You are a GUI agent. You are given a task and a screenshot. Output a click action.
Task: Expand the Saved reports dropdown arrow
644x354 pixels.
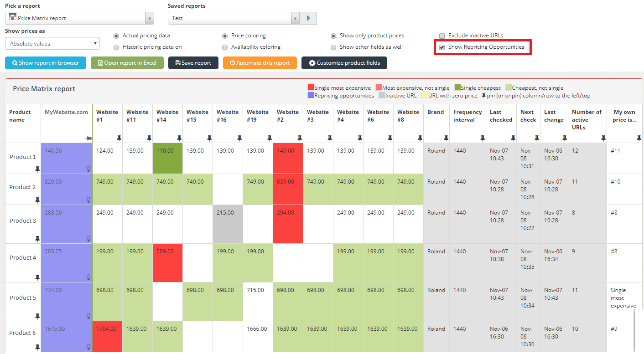click(x=295, y=18)
